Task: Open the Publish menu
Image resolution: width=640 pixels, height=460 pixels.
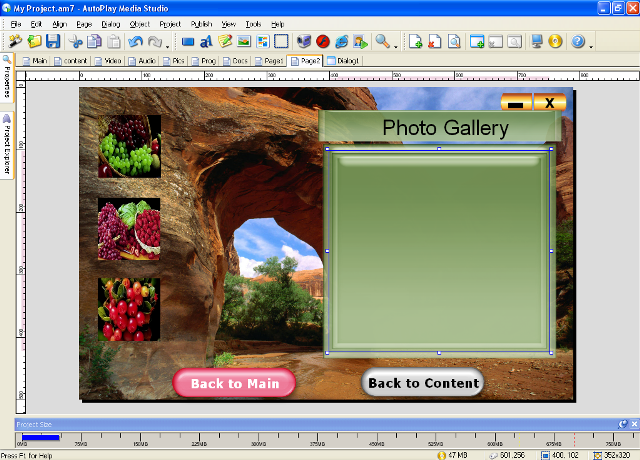Action: click(x=200, y=23)
